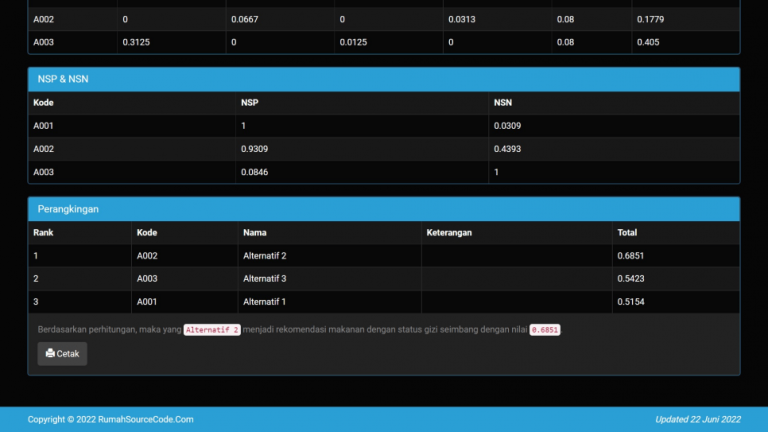768x432 pixels.
Task: Click value 0.405 in the top table
Action: (x=648, y=42)
